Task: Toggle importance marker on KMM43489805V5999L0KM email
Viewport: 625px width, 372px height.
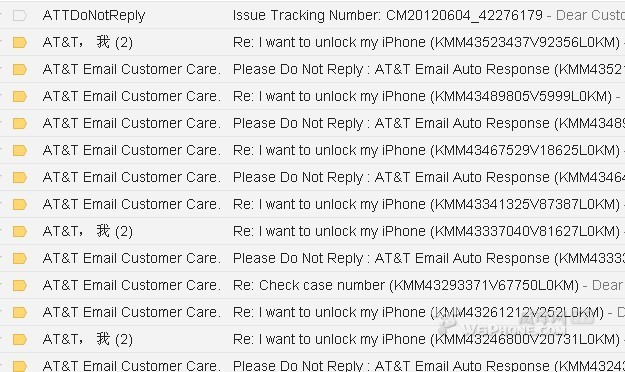Action: point(20,96)
